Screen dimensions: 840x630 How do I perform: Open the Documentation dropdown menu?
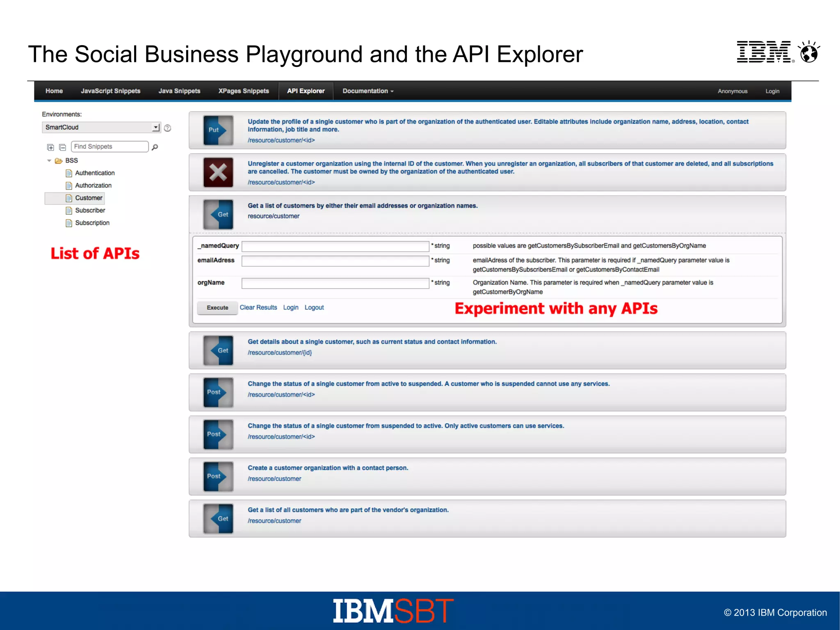368,91
